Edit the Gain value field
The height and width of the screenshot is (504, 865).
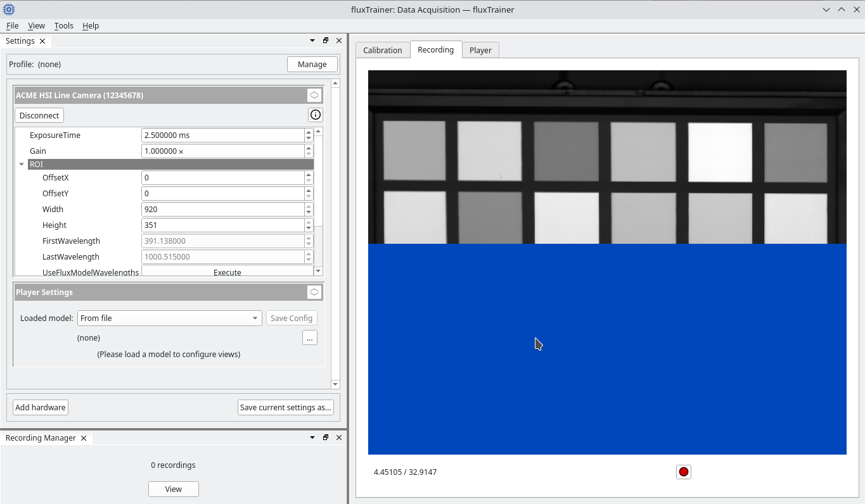click(x=223, y=151)
